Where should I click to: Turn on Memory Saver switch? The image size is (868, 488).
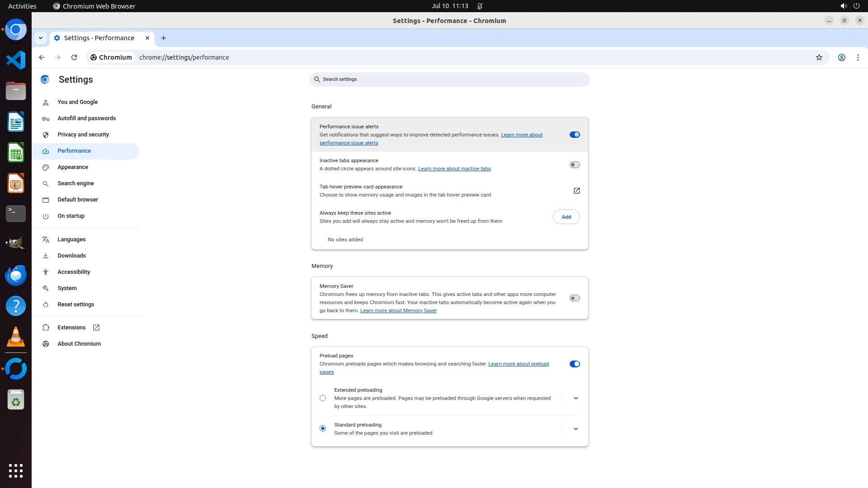[x=574, y=298]
